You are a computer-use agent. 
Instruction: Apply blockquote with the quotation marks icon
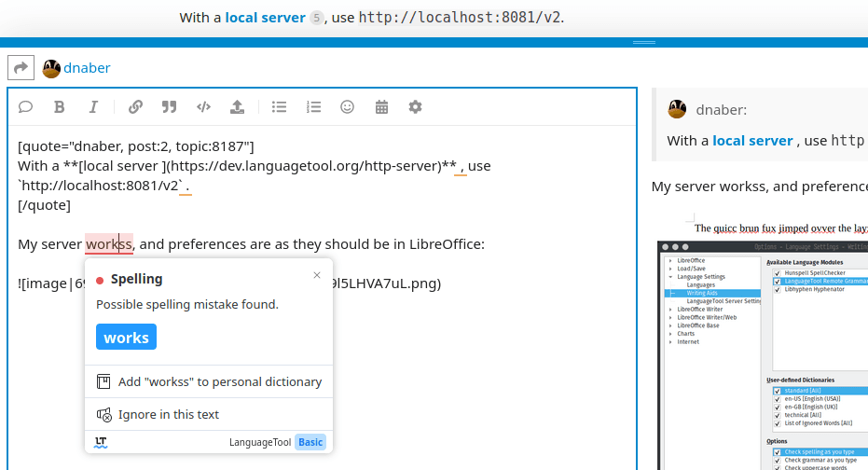170,107
